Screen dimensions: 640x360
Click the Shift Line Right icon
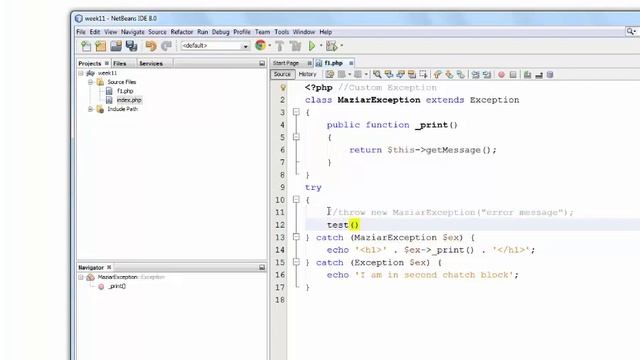pos(487,74)
